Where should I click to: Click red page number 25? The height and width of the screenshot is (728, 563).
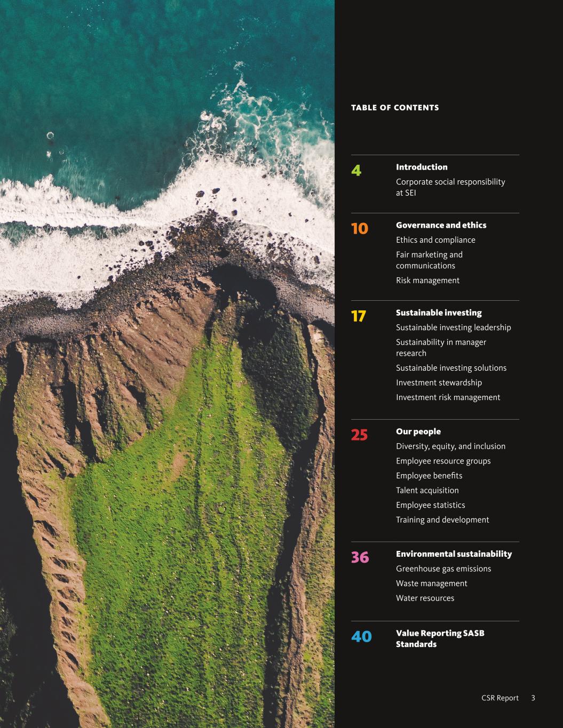[359, 435]
